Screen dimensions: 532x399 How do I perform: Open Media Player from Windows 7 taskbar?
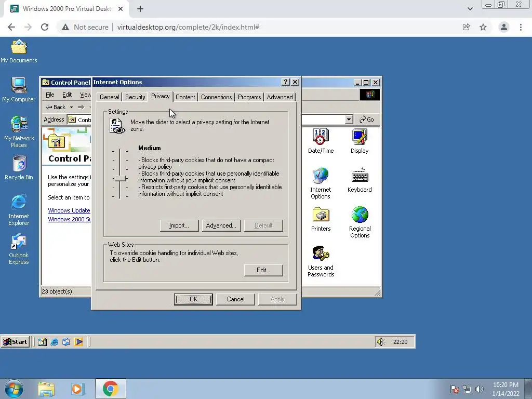tap(78, 389)
